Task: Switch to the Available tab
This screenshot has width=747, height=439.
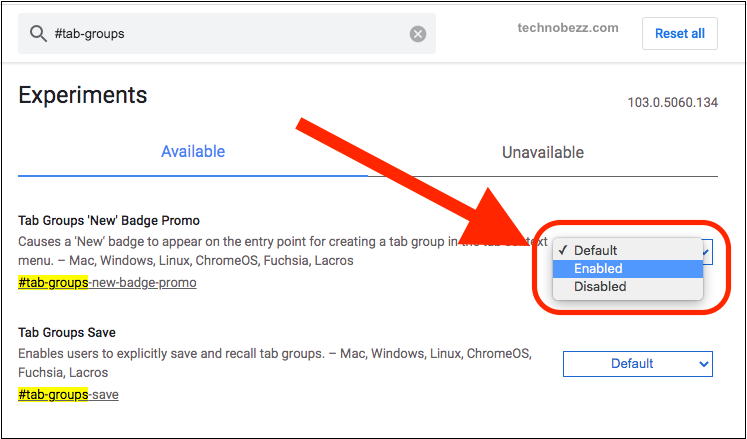Action: (x=193, y=152)
